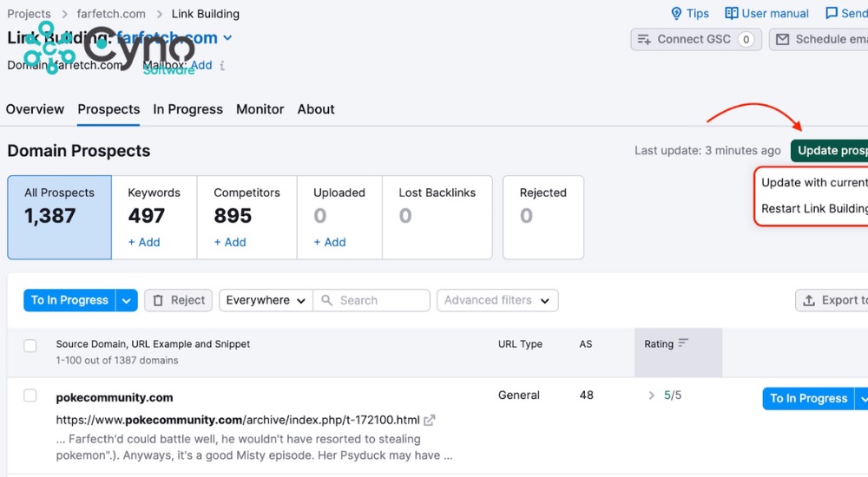Image resolution: width=868 pixels, height=477 pixels.
Task: Select the Uploaded card
Action: tap(339, 218)
